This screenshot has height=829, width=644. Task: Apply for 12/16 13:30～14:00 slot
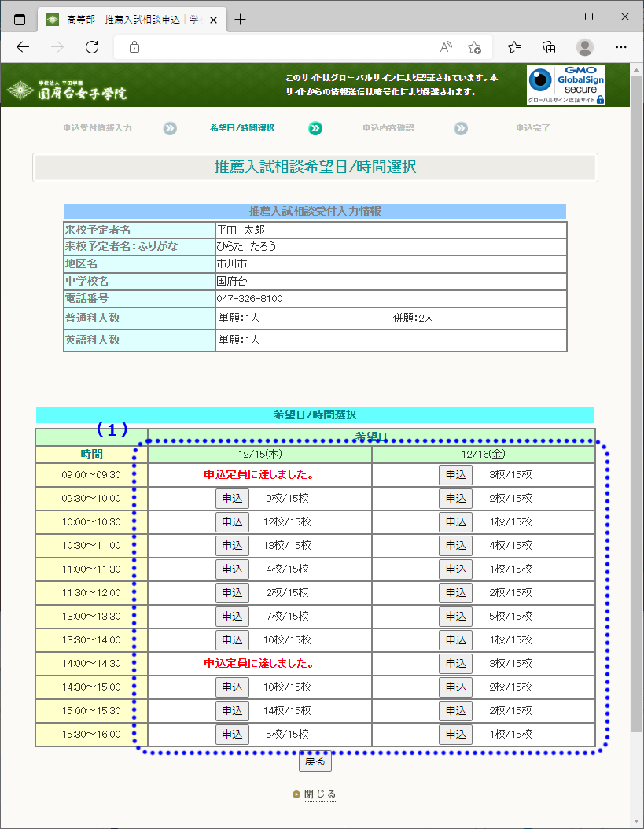456,639
